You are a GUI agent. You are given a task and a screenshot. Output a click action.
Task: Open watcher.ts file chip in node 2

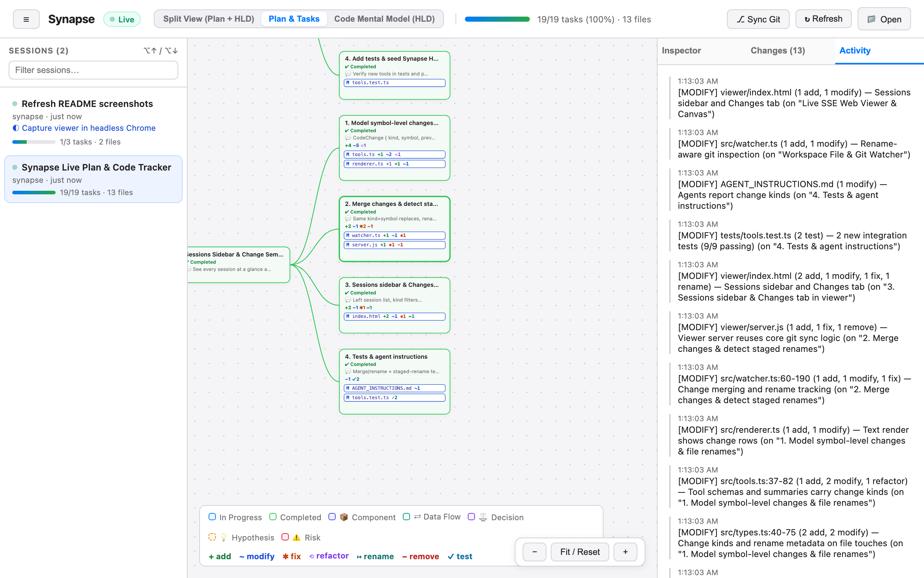(x=395, y=236)
